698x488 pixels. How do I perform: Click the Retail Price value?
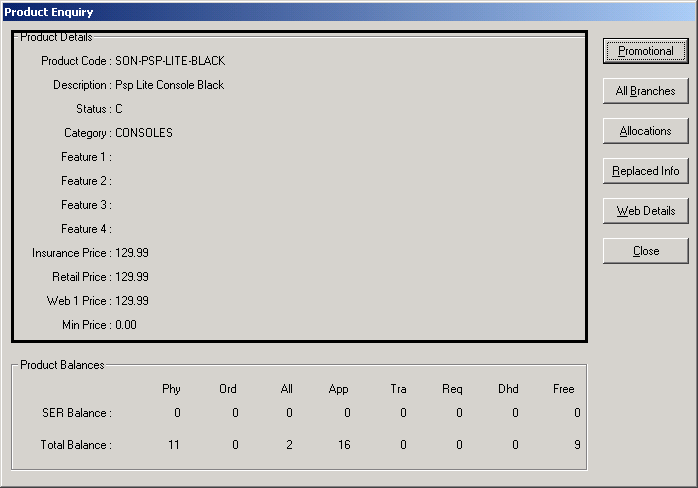pyautogui.click(x=132, y=277)
